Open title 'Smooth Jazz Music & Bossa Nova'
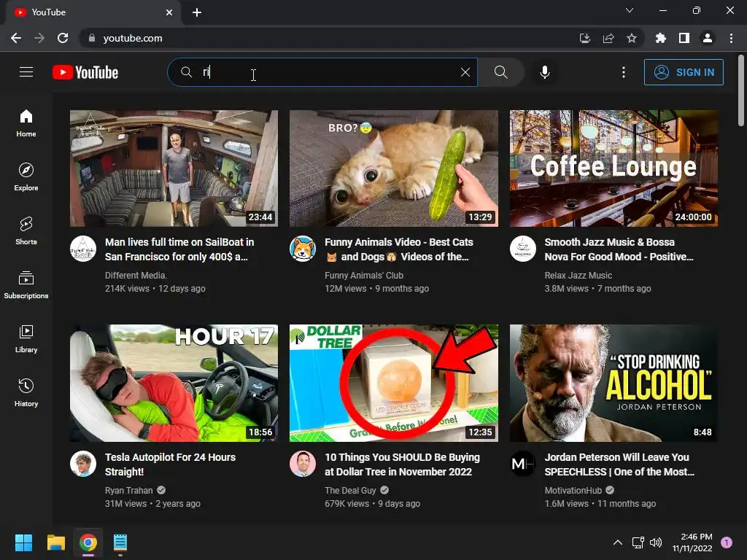 coord(619,249)
